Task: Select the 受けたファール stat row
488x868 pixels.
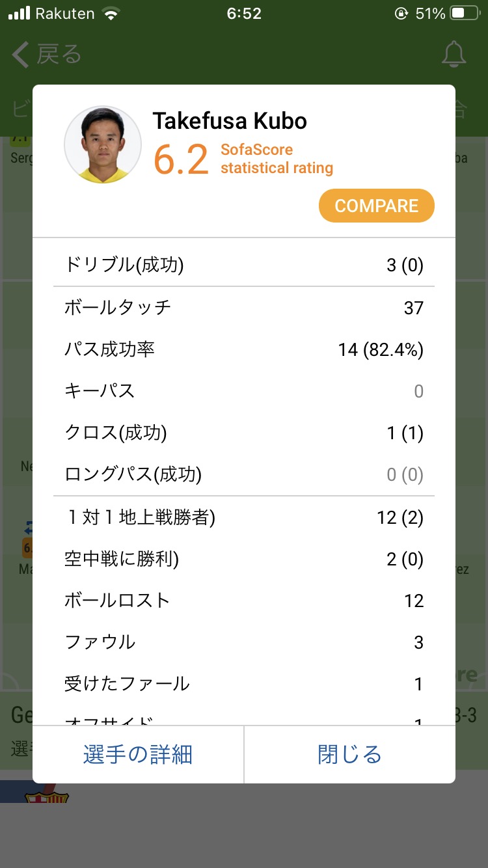Action: [x=244, y=685]
